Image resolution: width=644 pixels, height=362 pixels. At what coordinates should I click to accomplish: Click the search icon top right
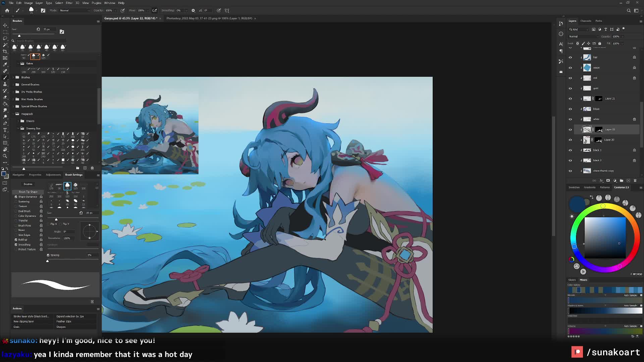(629, 10)
